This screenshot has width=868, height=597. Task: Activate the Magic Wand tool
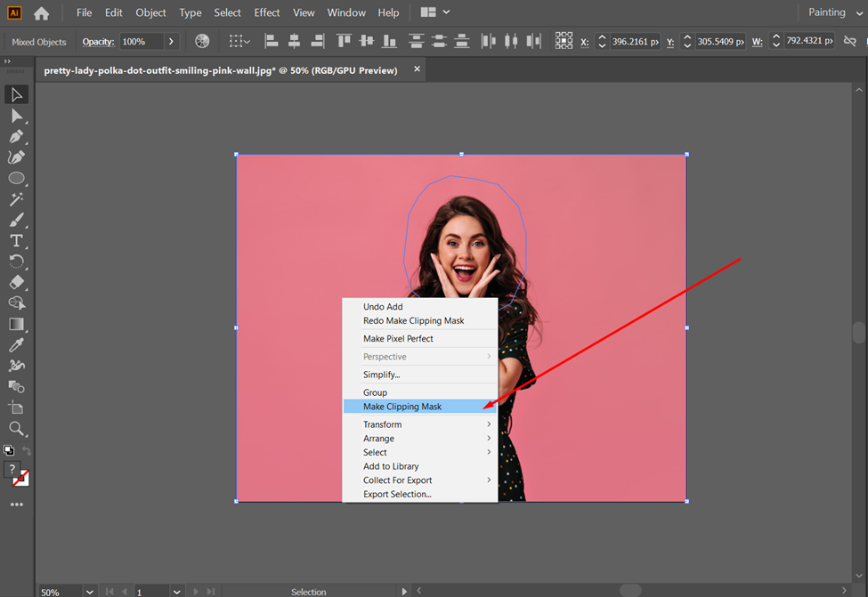(x=16, y=199)
